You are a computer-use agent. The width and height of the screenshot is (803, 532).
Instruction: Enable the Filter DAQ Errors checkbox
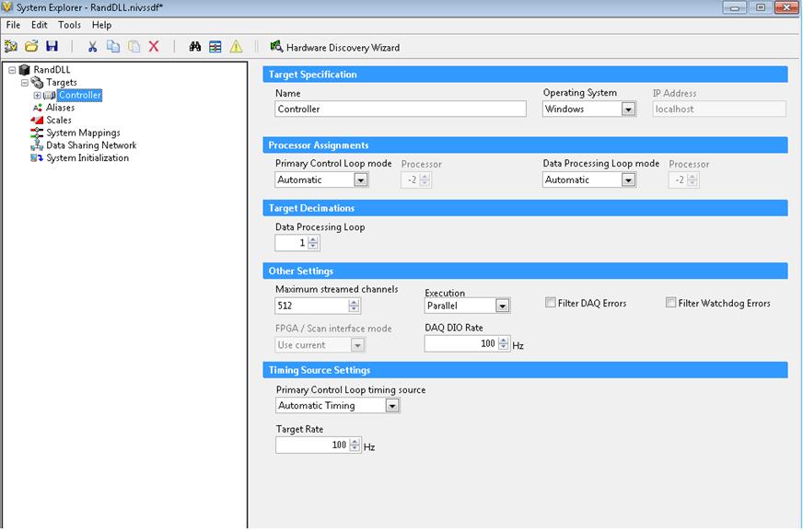click(x=551, y=303)
